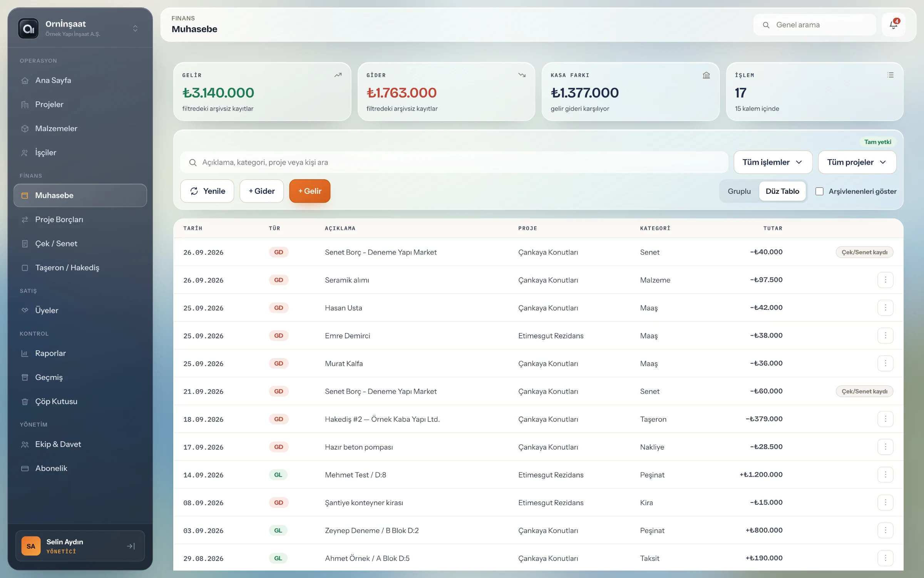This screenshot has height=578, width=924.
Task: Open the notifications bell icon
Action: pos(893,25)
